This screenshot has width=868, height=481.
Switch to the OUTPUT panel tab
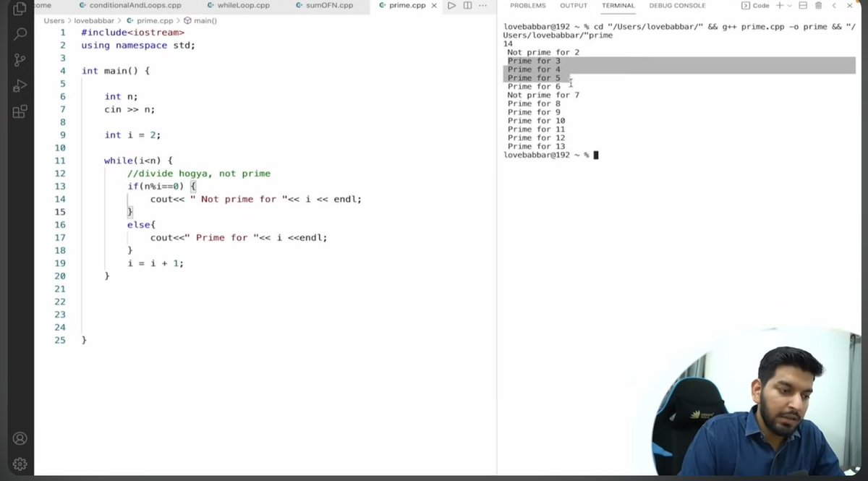(x=574, y=6)
